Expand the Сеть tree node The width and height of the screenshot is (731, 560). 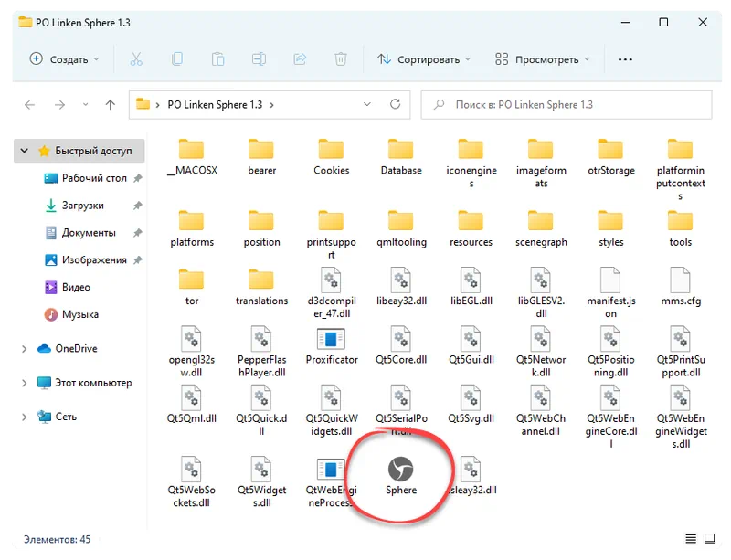coord(25,417)
